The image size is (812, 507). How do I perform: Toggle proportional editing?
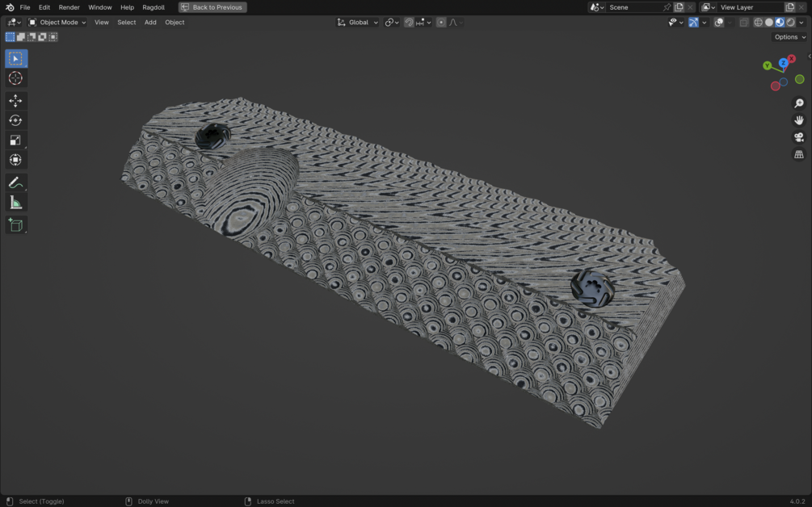coord(440,23)
